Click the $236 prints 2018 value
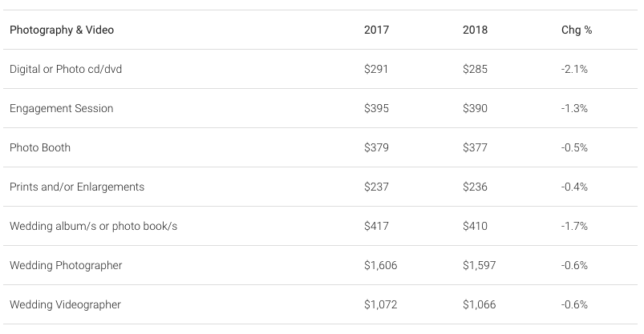 pyautogui.click(x=475, y=187)
